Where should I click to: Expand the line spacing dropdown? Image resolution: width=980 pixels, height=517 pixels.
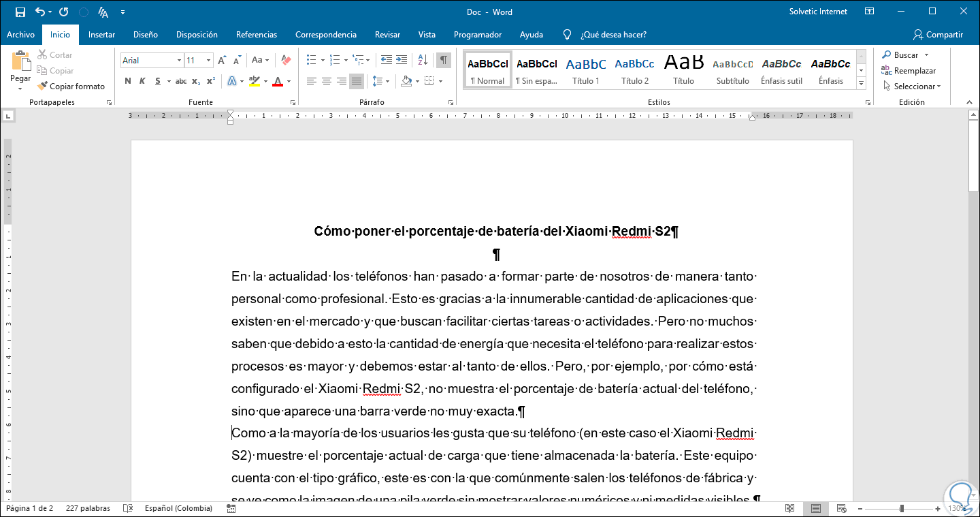(388, 82)
